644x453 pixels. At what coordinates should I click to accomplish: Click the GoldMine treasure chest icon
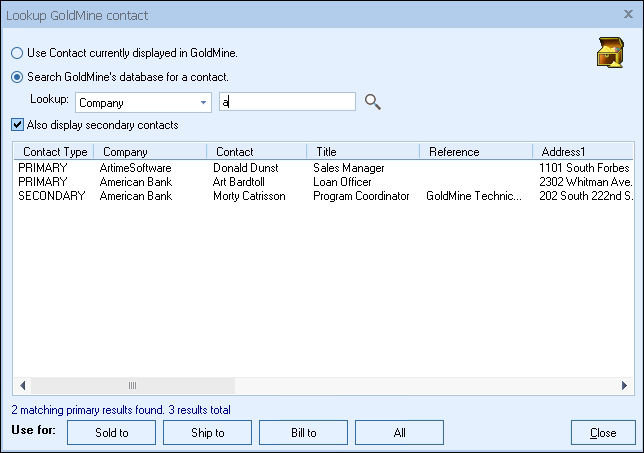tap(609, 52)
